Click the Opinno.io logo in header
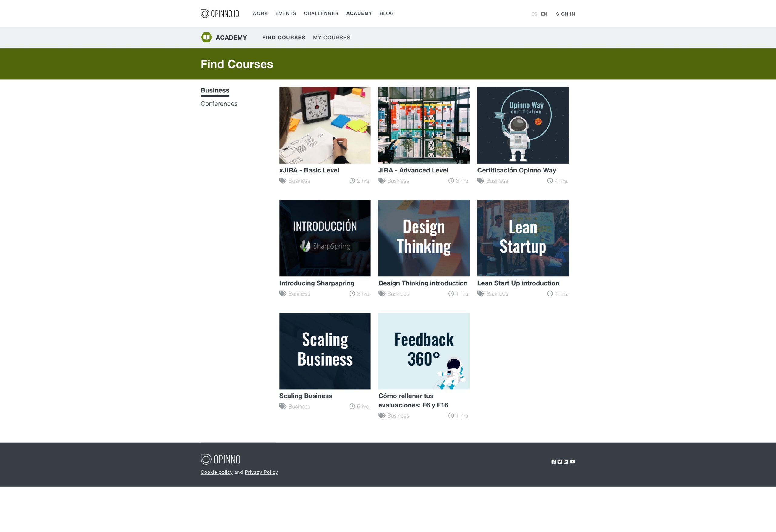The image size is (776, 532). [x=220, y=13]
